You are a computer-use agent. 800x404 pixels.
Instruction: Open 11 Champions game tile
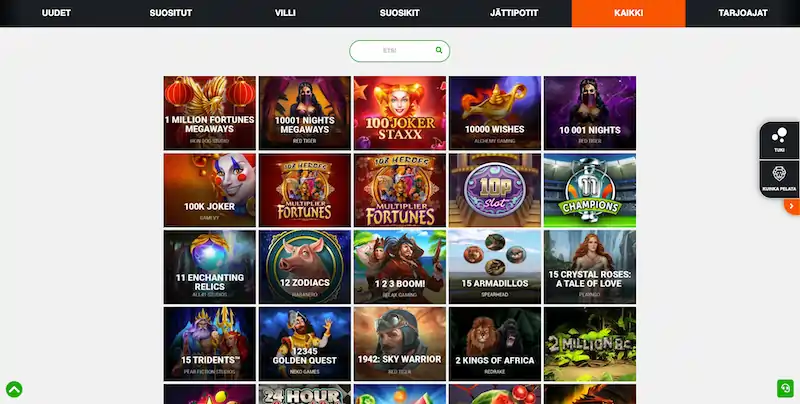point(590,190)
